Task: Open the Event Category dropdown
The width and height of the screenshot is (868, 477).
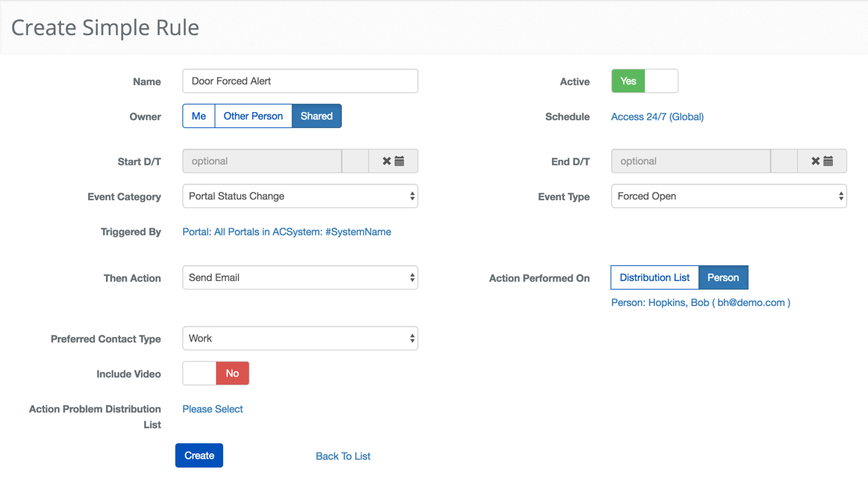Action: pos(300,197)
